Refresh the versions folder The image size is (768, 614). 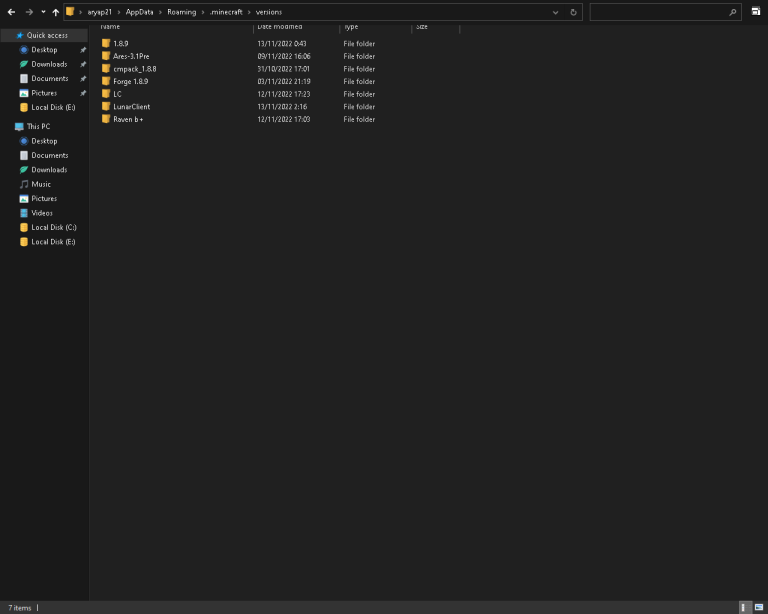[574, 12]
